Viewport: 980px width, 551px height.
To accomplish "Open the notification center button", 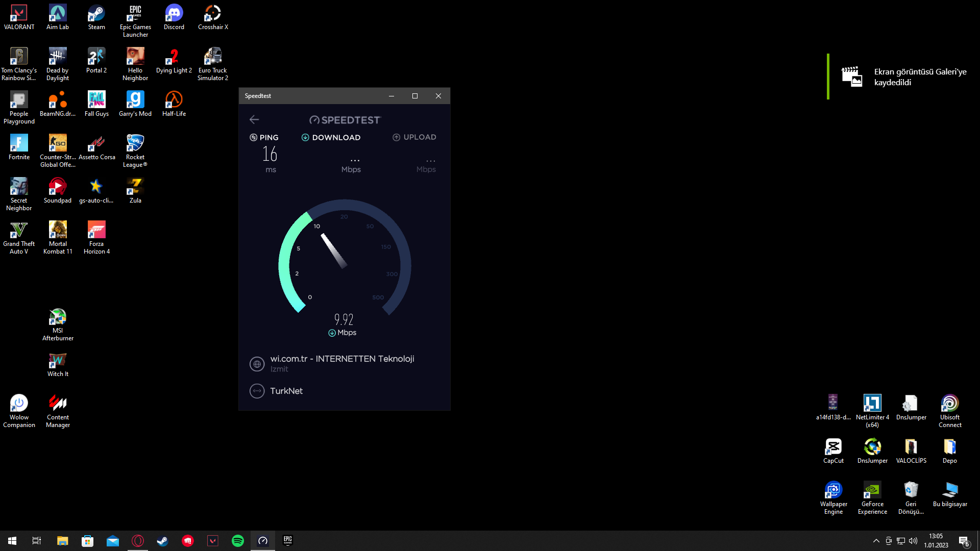I will click(964, 541).
